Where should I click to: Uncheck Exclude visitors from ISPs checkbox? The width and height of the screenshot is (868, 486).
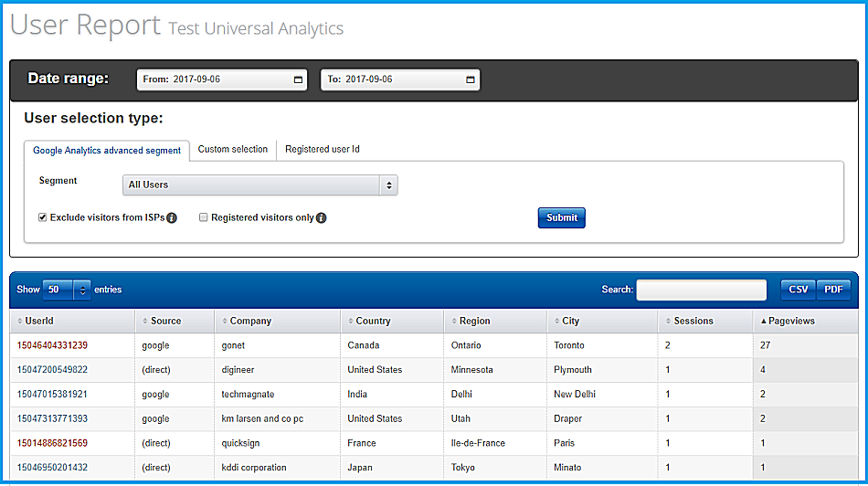pos(43,217)
